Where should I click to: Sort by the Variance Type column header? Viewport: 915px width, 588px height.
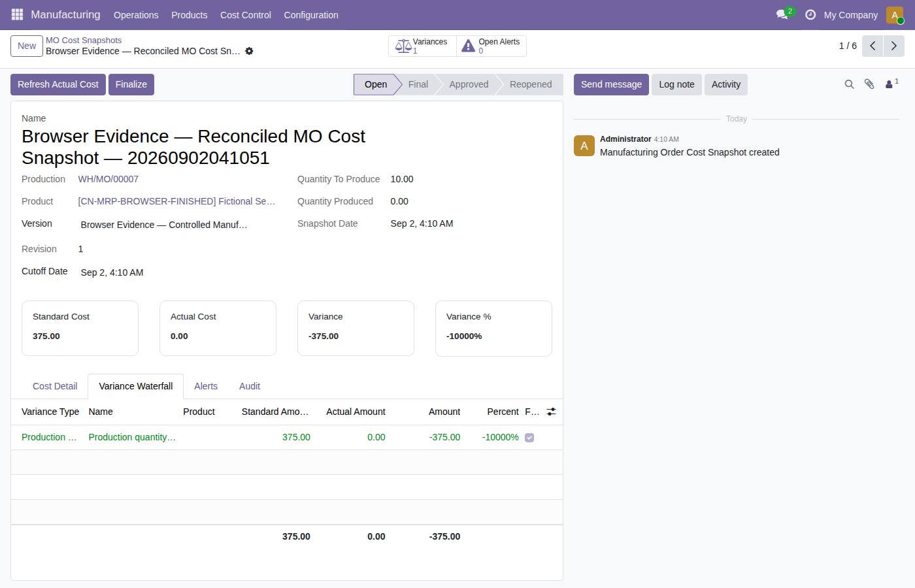(x=50, y=412)
